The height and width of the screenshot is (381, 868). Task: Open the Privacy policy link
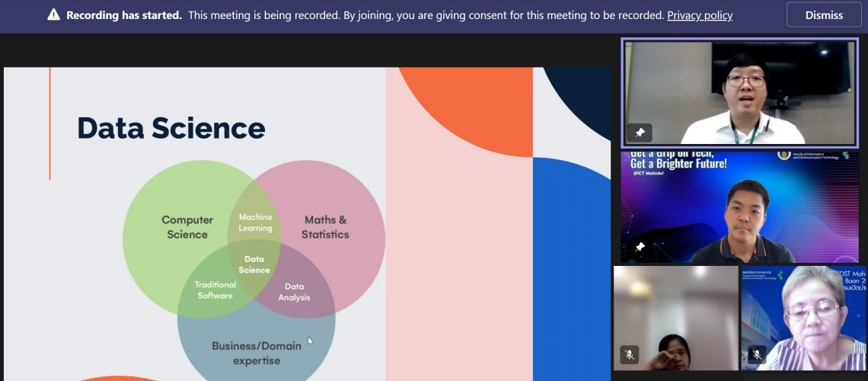coord(700,15)
